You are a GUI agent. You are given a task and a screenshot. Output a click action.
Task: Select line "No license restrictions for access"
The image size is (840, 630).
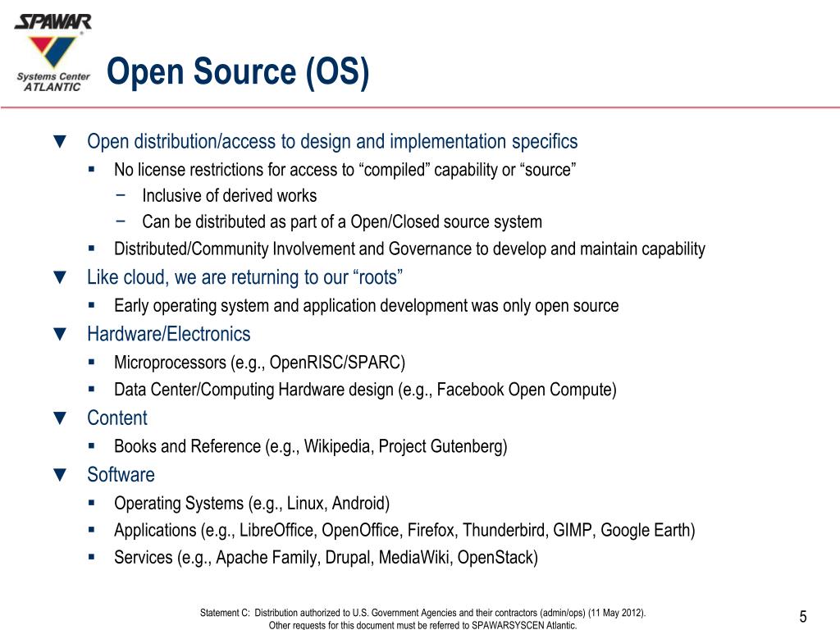tap(345, 170)
